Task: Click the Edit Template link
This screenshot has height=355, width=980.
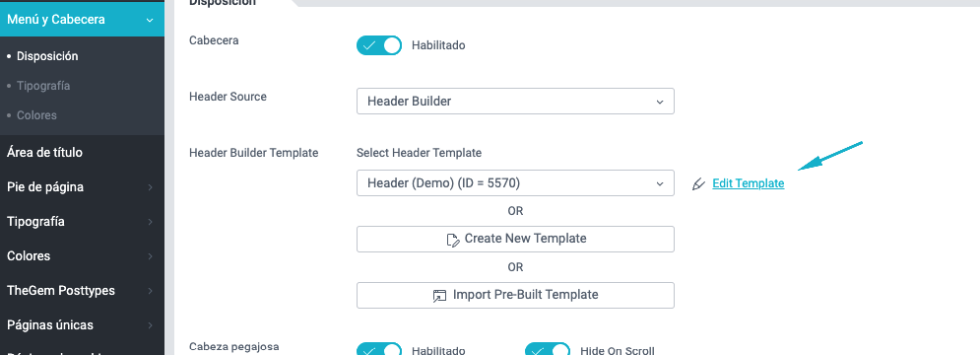Action: tap(749, 183)
